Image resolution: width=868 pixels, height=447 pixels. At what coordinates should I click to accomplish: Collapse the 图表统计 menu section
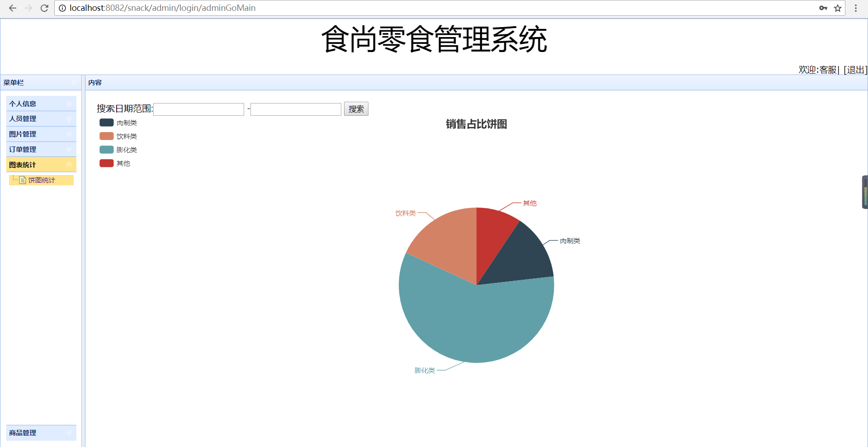coord(41,165)
